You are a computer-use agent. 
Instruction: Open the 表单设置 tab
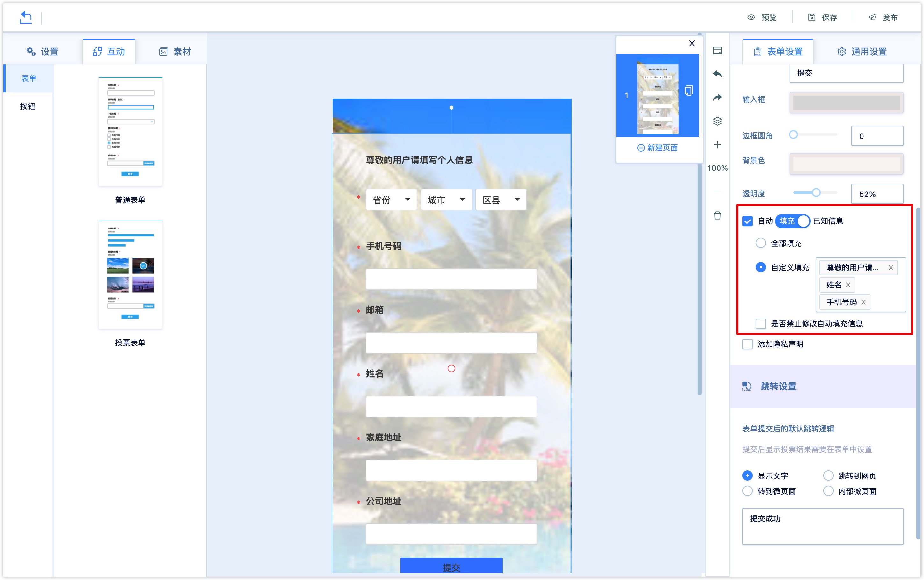pyautogui.click(x=778, y=51)
